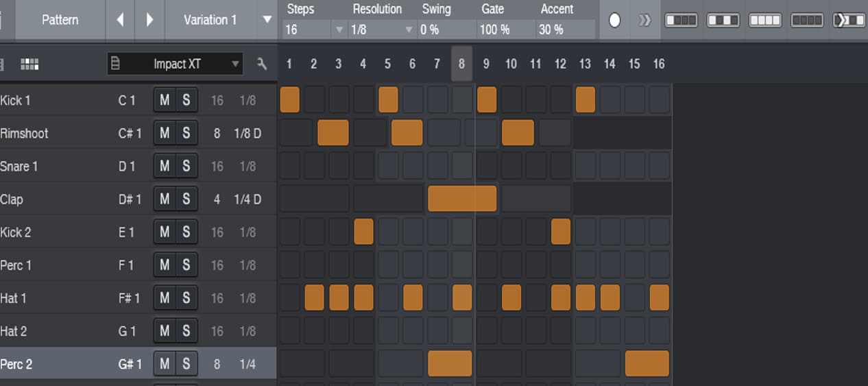Select highlighted step number 8 in header
Image resolution: width=868 pixels, height=386 pixels.
pyautogui.click(x=461, y=64)
